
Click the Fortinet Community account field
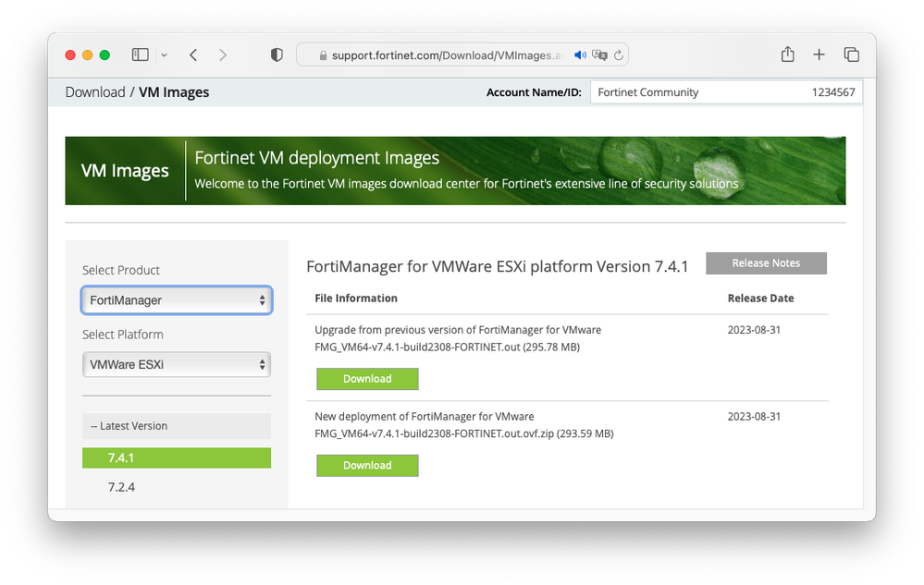[726, 92]
